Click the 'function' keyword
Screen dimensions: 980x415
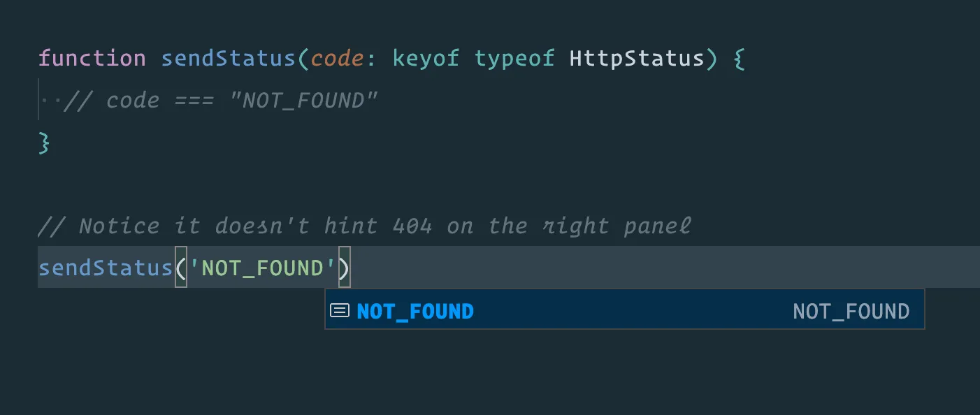[92, 58]
